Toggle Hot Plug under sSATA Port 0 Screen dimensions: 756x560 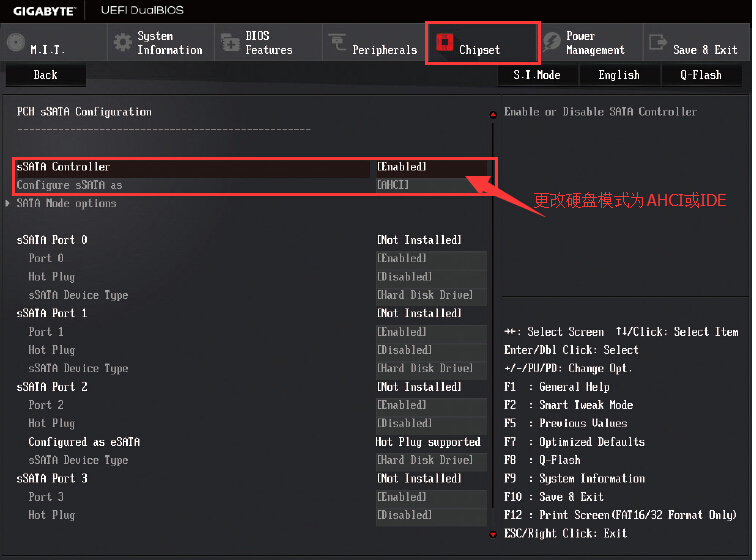pyautogui.click(x=431, y=277)
